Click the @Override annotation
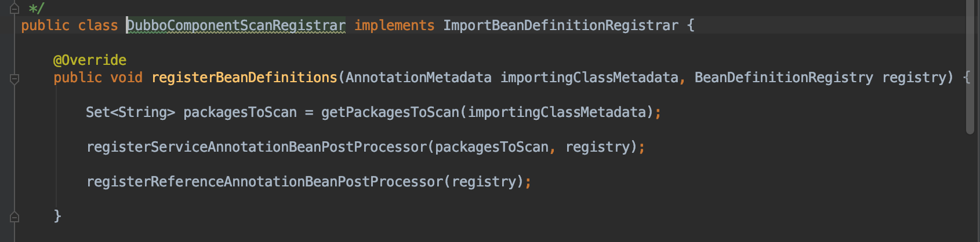Screen dimensions: 980x242 [x=89, y=60]
